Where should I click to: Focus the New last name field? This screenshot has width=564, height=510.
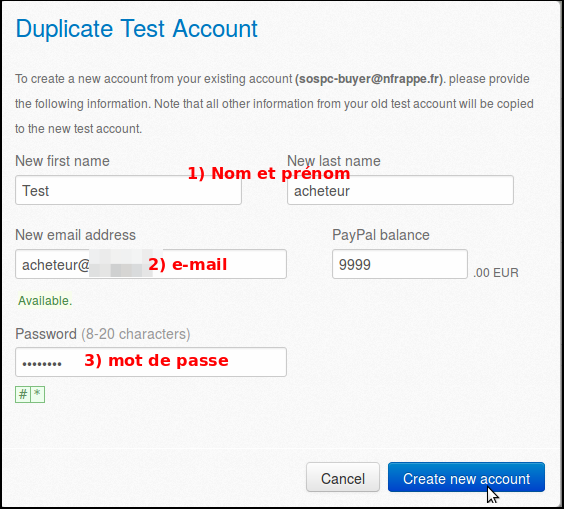point(400,190)
